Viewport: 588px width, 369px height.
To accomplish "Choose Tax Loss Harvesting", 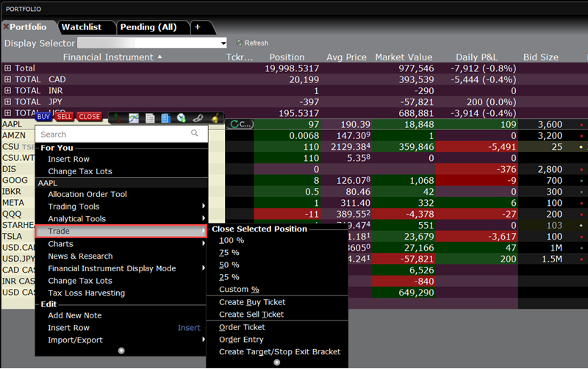I will (x=86, y=293).
